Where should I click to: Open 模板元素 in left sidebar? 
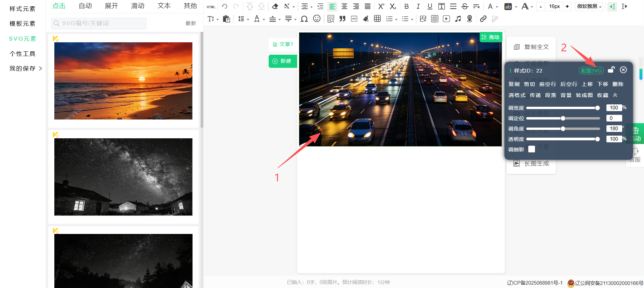pos(22,23)
